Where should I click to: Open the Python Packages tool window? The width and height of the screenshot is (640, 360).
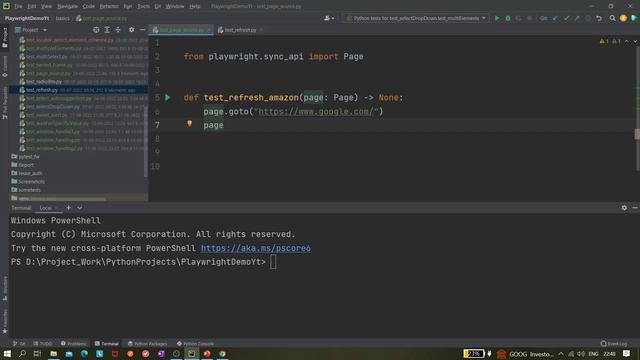[x=147, y=344]
